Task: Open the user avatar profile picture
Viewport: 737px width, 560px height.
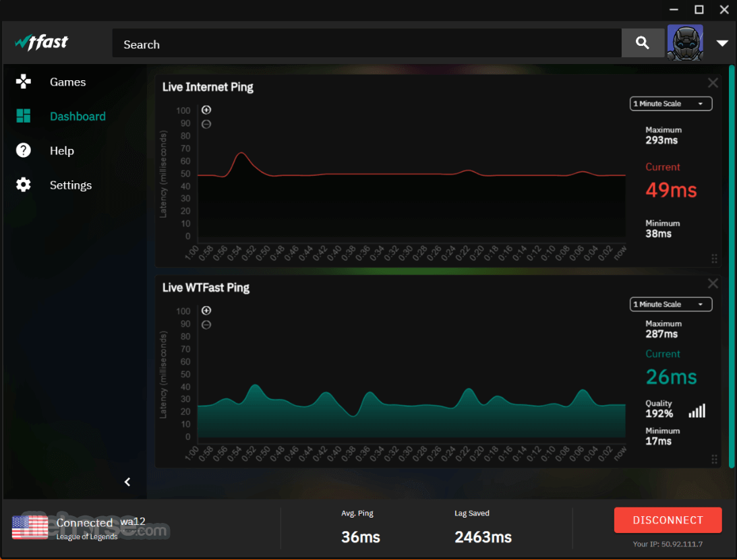Action: pos(685,42)
